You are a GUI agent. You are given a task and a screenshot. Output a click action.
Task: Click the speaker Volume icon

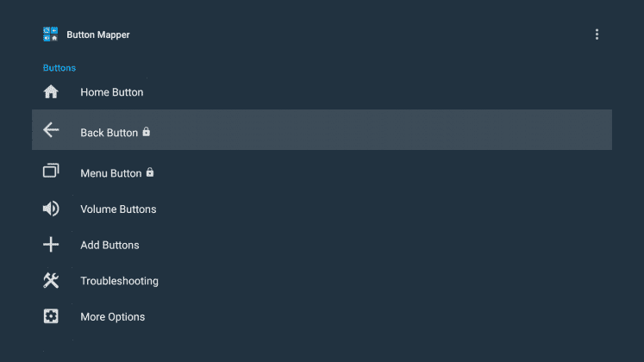(51, 209)
